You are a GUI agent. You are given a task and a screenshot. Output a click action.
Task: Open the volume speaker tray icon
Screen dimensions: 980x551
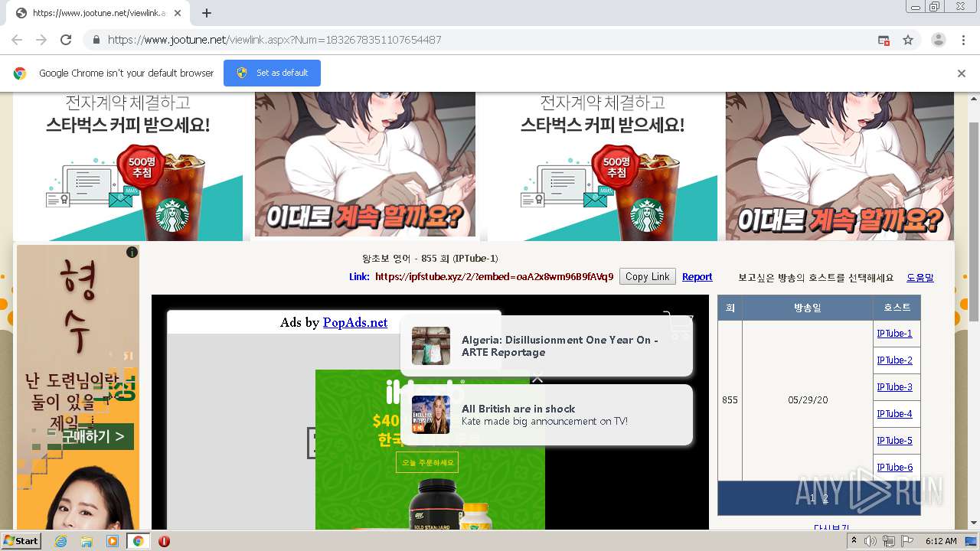click(x=871, y=541)
